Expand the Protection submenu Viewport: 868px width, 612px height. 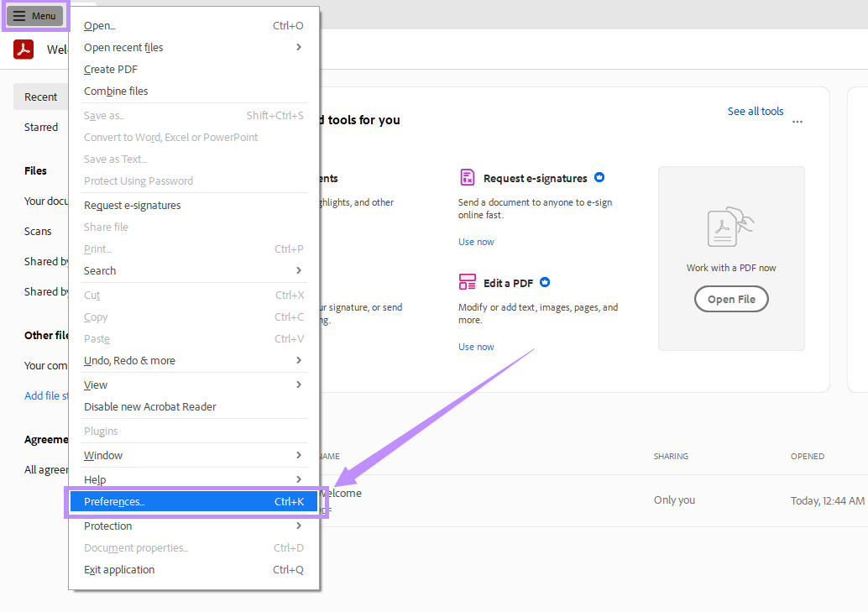107,526
